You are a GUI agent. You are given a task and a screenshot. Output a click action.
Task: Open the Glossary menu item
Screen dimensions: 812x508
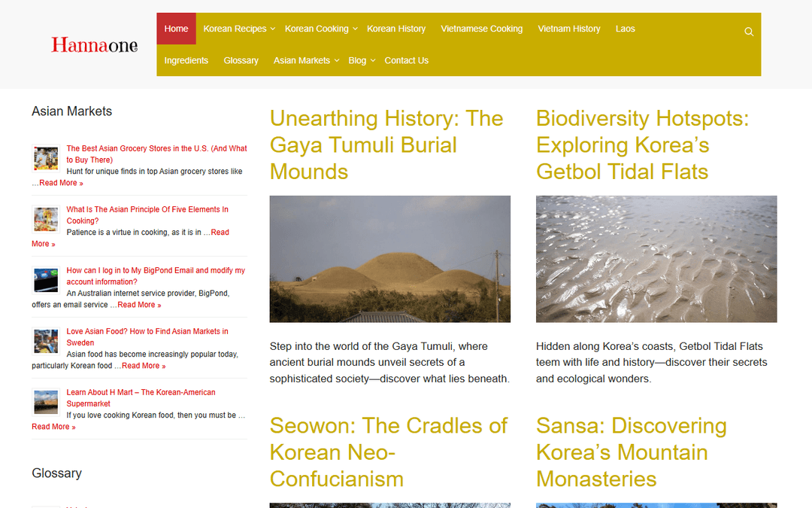pyautogui.click(x=241, y=60)
